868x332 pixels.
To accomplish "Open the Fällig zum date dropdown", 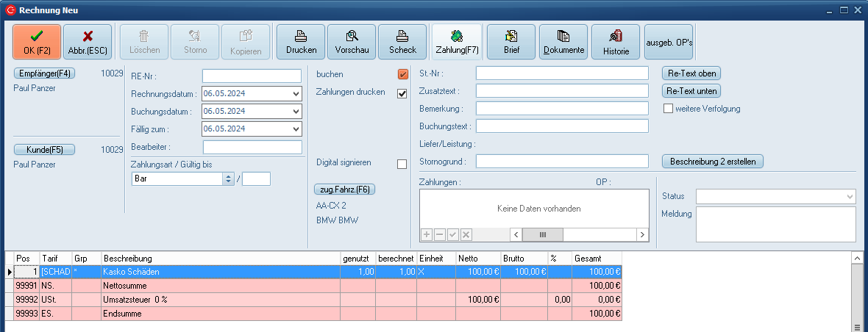I will pyautogui.click(x=296, y=129).
